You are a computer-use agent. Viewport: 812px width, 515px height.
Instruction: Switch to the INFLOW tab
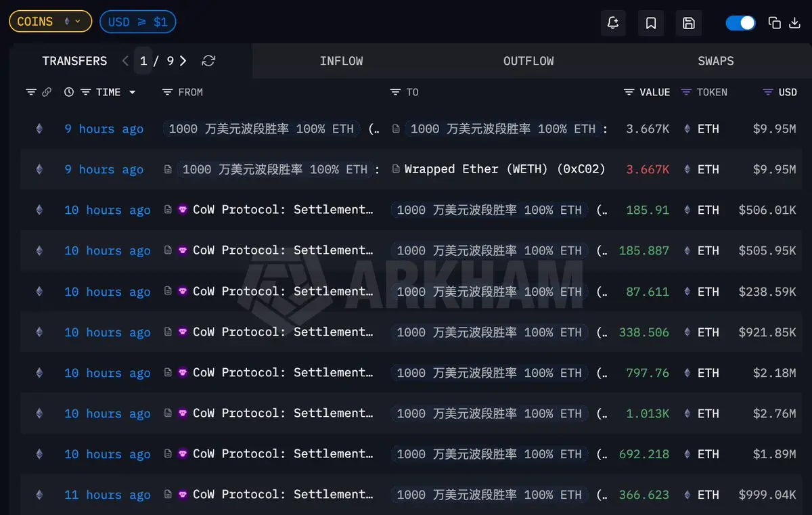click(x=341, y=61)
